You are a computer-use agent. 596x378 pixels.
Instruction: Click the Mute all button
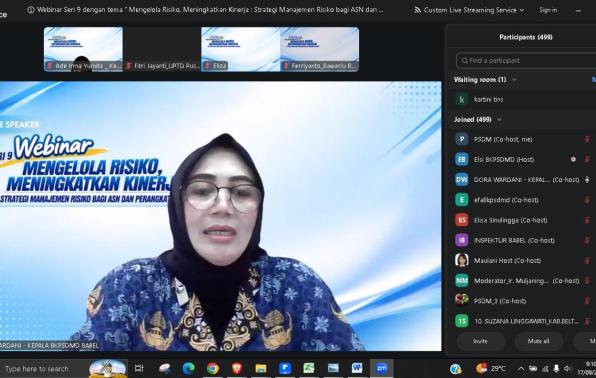pyautogui.click(x=538, y=341)
